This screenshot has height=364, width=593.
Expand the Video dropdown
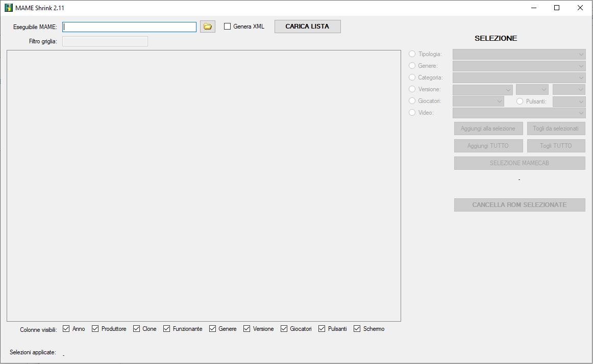coord(519,113)
